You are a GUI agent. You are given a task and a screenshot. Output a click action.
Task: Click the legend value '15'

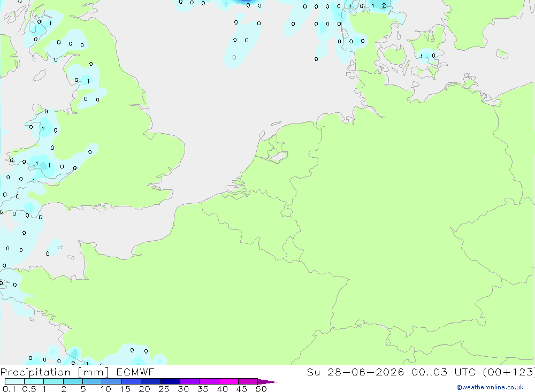(125, 389)
